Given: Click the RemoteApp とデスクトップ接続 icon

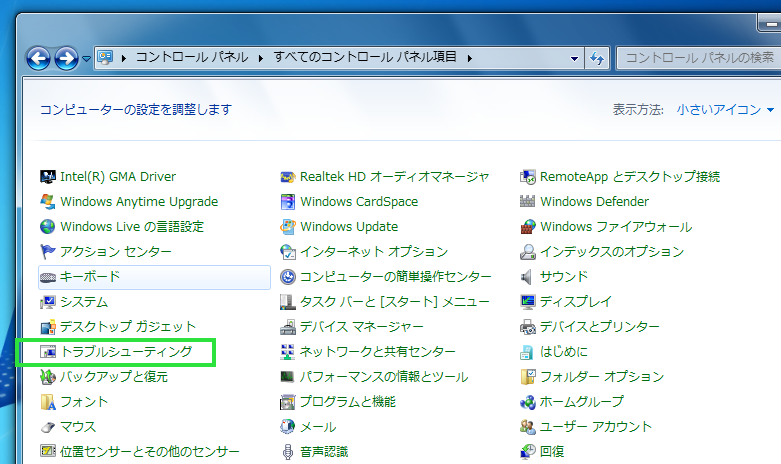Looking at the screenshot, I should (x=527, y=177).
